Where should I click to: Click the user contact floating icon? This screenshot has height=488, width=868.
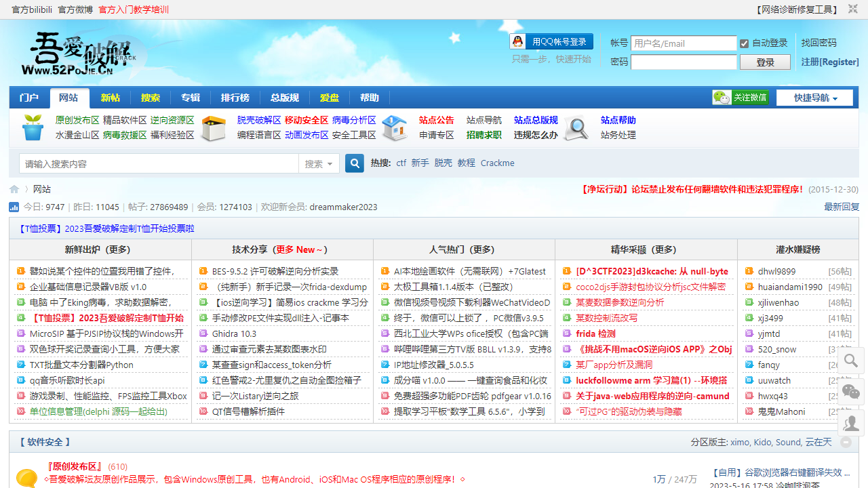point(852,423)
